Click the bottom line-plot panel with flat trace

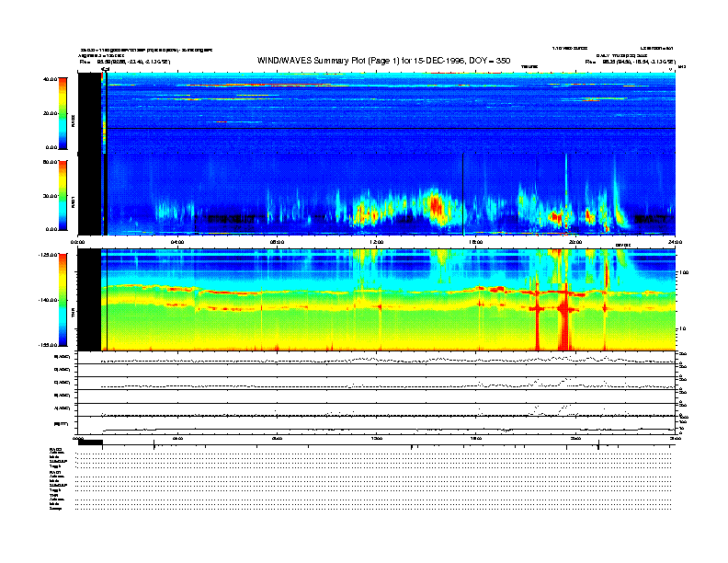[376, 426]
